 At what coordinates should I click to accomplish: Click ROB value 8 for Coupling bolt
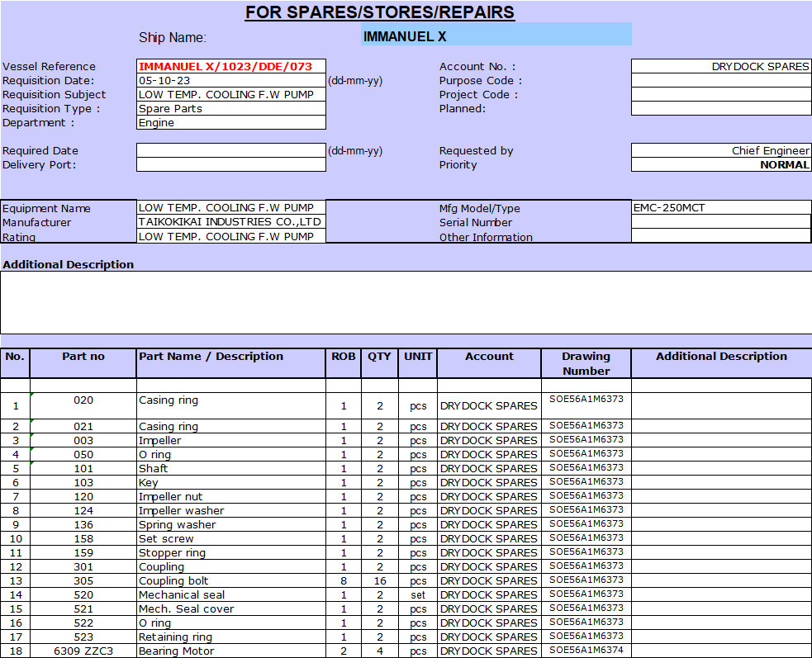344,580
